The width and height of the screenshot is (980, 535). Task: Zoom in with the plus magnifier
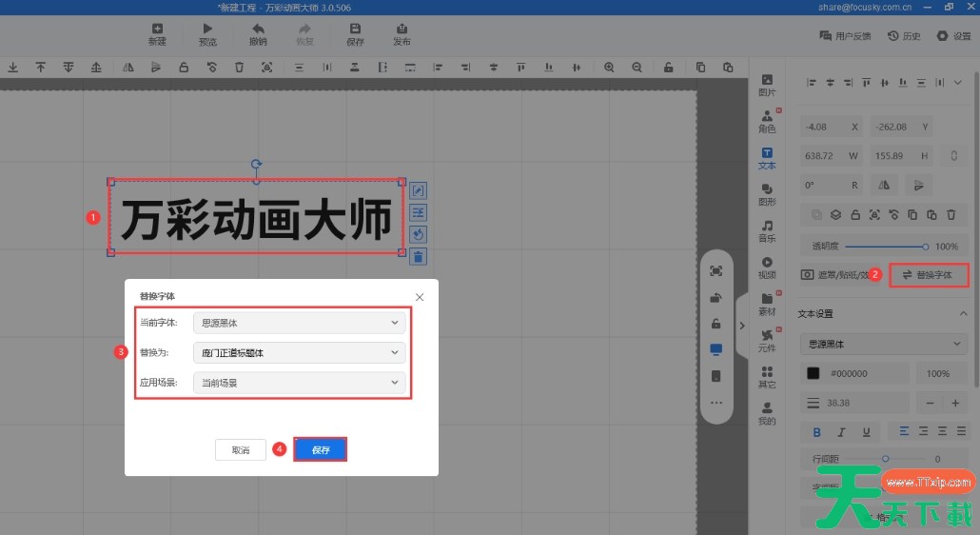pos(609,68)
